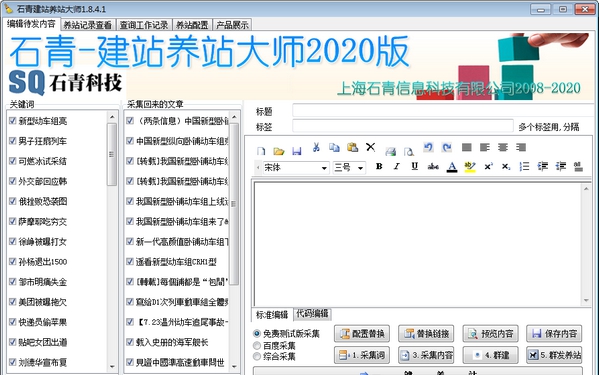
Task: Select 综合采集 radio option
Action: point(257,356)
